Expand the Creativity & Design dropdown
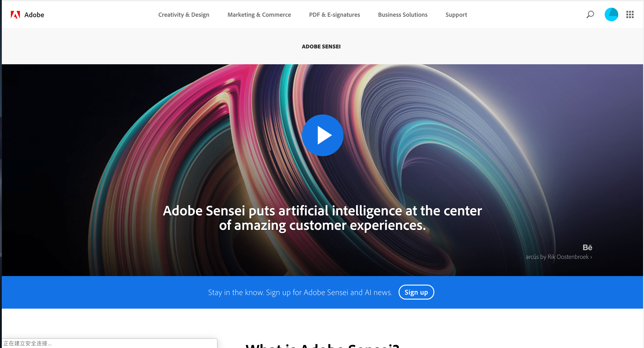The height and width of the screenshot is (348, 644). coord(183,14)
